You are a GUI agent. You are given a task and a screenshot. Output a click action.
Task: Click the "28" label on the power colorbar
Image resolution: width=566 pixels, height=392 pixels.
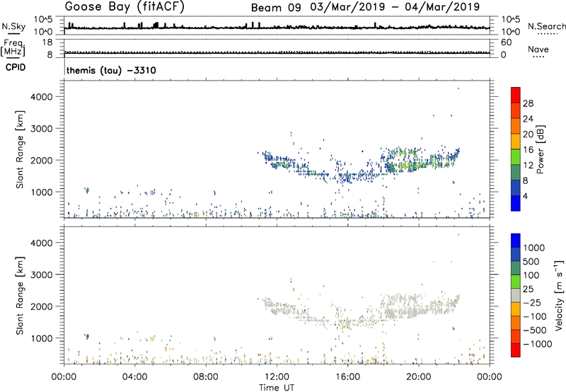tap(528, 103)
